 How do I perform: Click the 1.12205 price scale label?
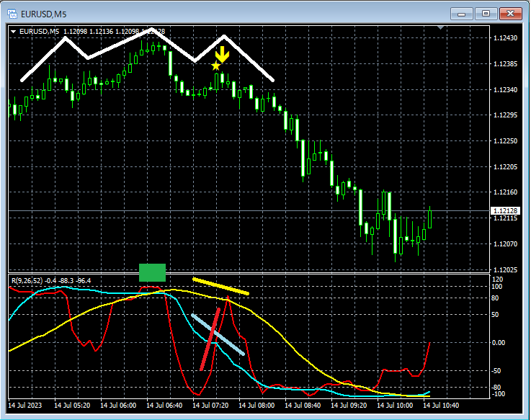[x=505, y=166]
